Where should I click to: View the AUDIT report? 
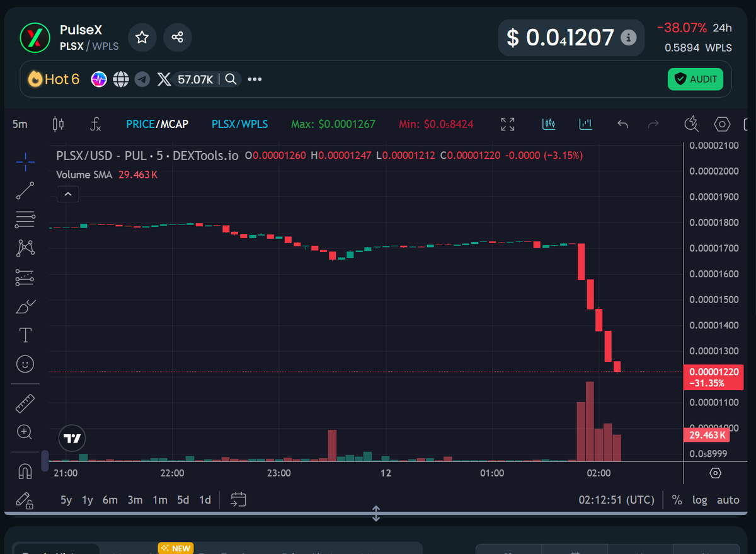click(x=696, y=79)
